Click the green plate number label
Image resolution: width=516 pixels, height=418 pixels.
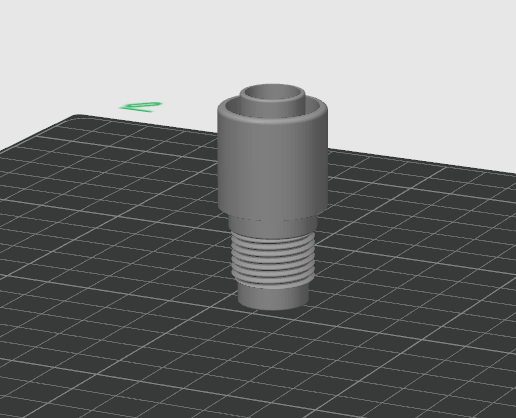pyautogui.click(x=141, y=107)
